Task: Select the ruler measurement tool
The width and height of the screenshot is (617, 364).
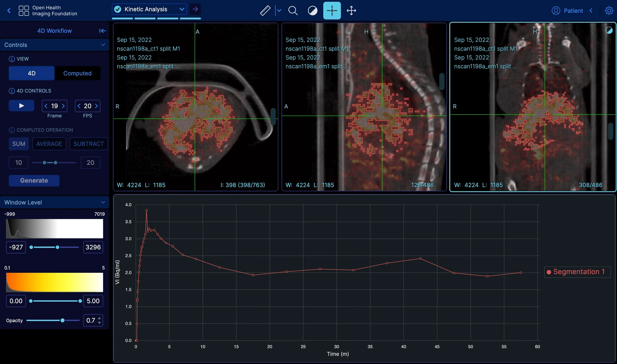Action: [265, 11]
